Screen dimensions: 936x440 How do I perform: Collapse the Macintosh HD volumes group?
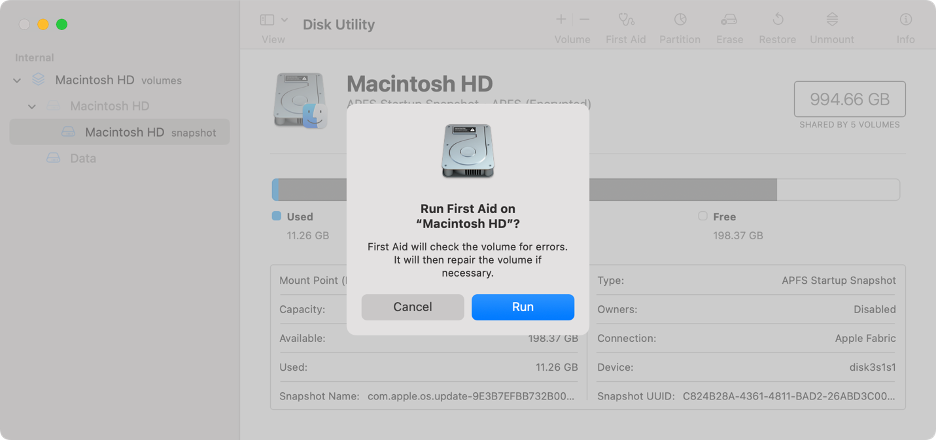17,80
